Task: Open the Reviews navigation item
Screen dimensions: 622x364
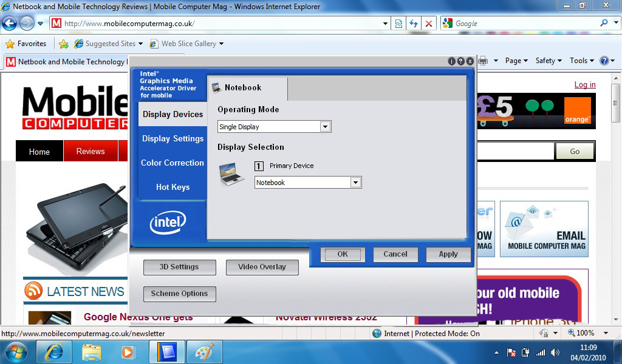Action: (x=91, y=151)
